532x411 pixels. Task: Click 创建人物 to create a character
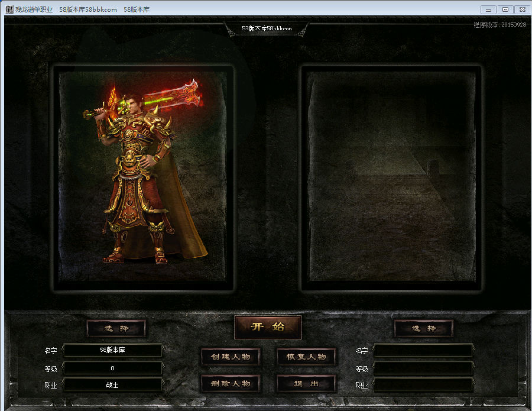(x=231, y=357)
